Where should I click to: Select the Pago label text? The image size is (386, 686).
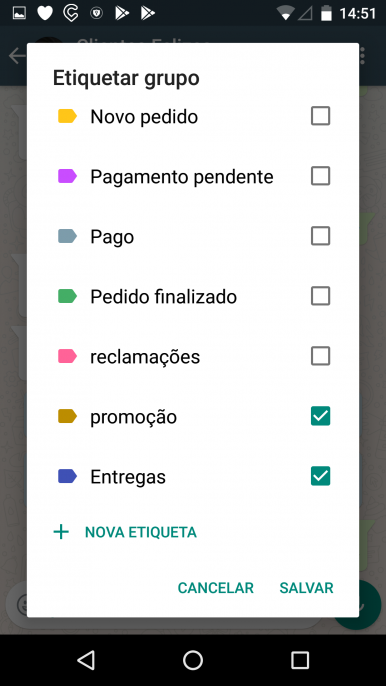pos(112,238)
